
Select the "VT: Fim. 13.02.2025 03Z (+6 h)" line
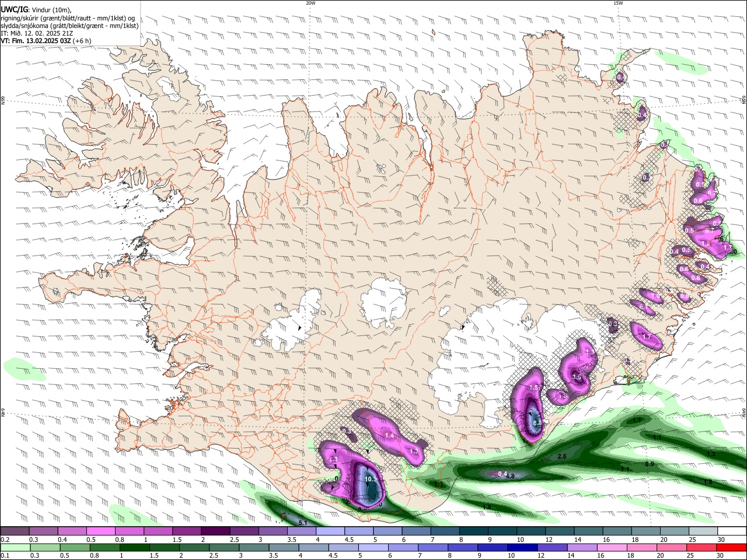coord(46,41)
